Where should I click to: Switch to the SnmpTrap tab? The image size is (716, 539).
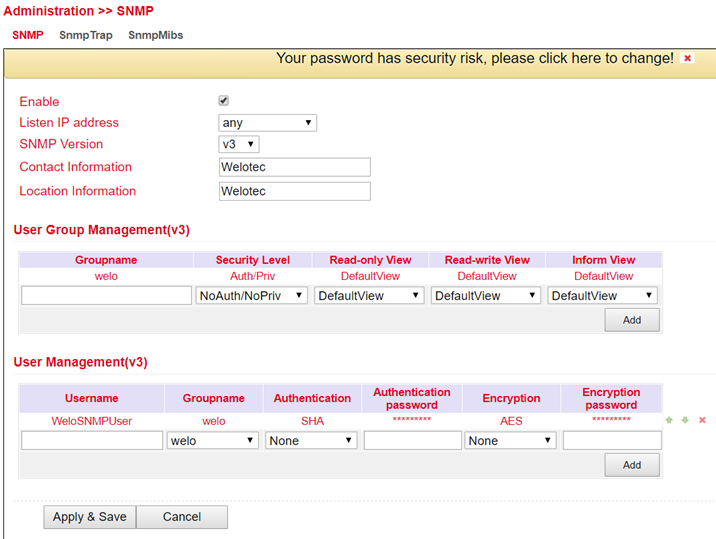[x=86, y=35]
